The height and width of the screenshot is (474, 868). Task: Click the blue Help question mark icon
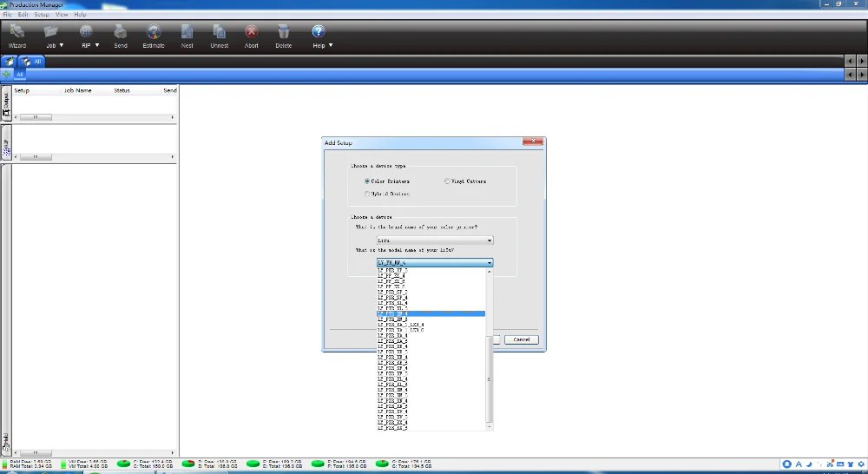319,31
